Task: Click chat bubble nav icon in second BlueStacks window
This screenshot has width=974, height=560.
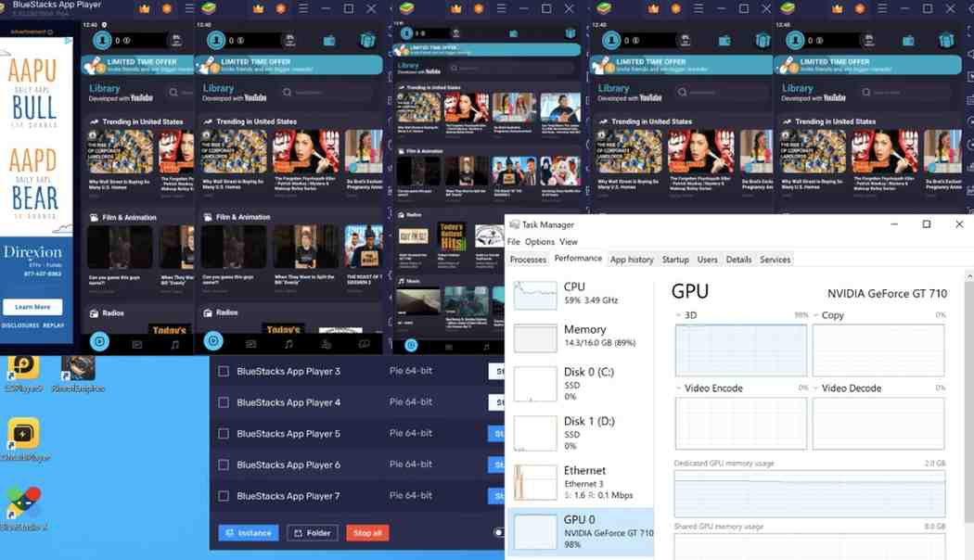Action: (x=364, y=343)
